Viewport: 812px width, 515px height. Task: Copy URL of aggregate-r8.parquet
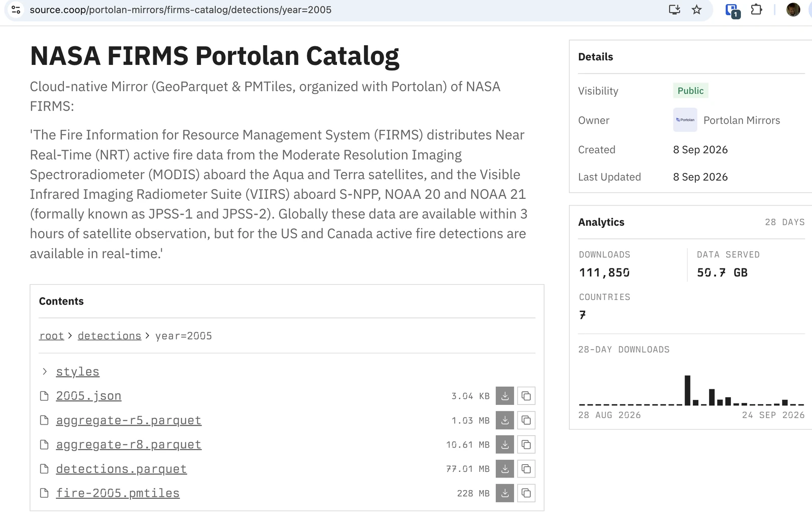[526, 444]
